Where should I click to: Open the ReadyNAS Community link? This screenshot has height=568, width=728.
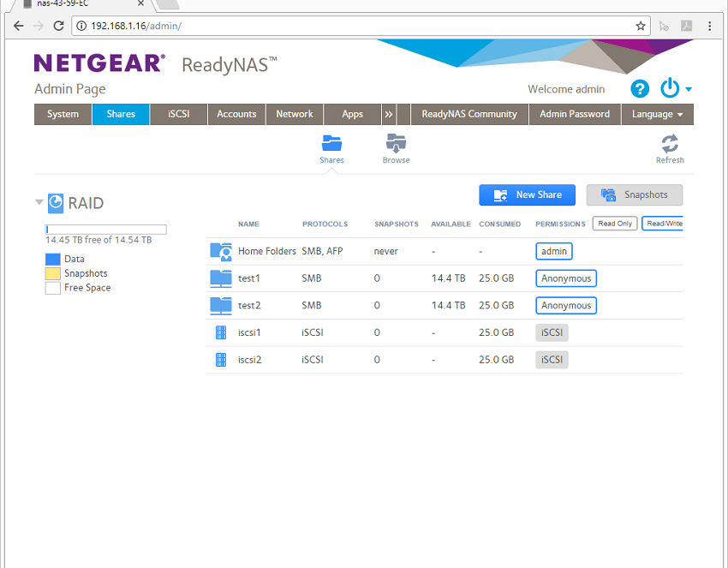[469, 114]
